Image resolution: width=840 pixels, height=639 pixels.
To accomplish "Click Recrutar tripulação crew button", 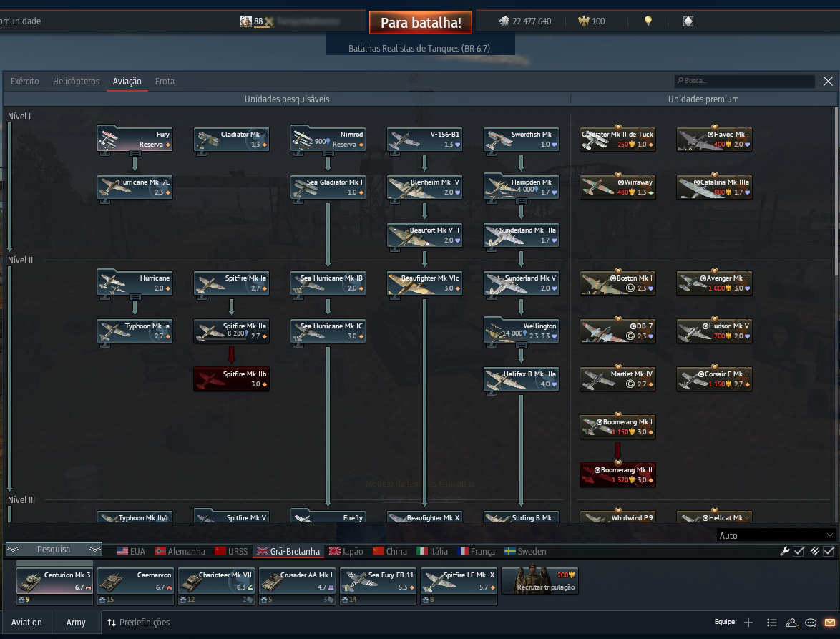I will click(x=539, y=580).
